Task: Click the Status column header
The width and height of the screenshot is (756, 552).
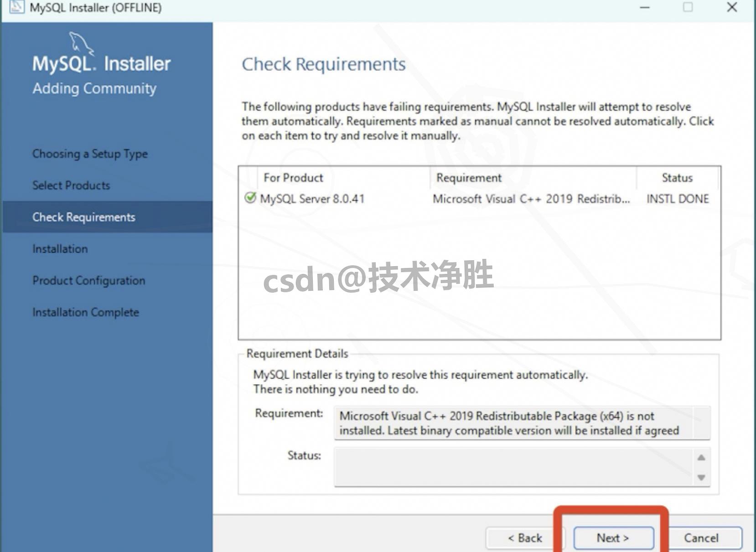Action: 677,178
